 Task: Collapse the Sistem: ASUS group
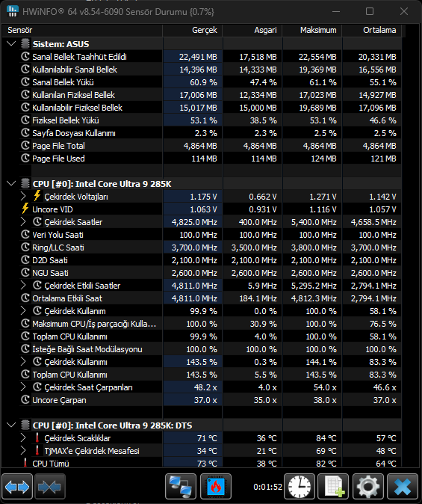pyautogui.click(x=11, y=43)
